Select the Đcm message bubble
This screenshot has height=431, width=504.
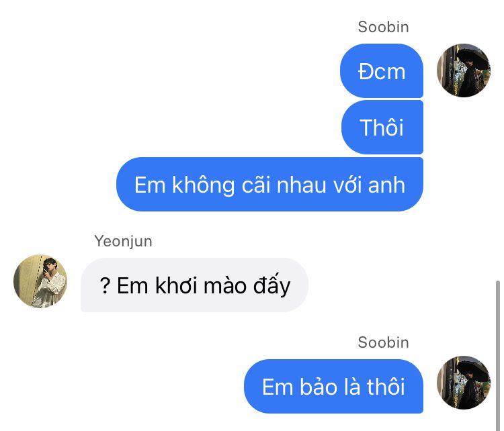[x=382, y=71]
